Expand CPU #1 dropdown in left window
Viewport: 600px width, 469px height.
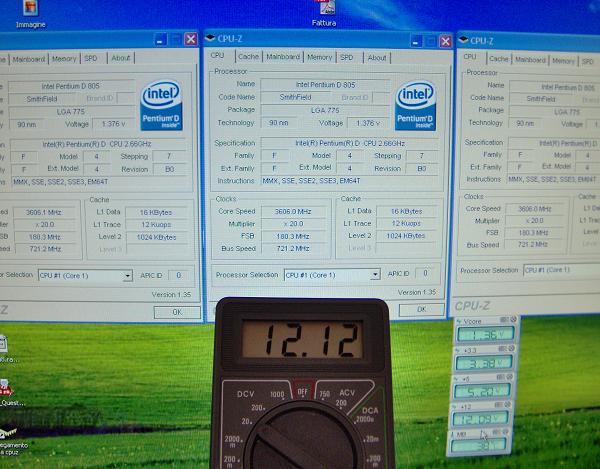pos(127,275)
